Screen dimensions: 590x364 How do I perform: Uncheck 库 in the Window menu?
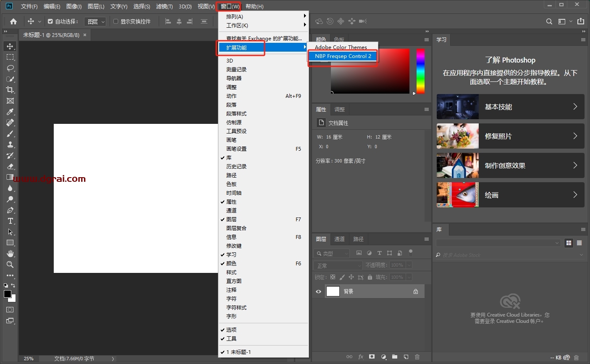coord(263,158)
